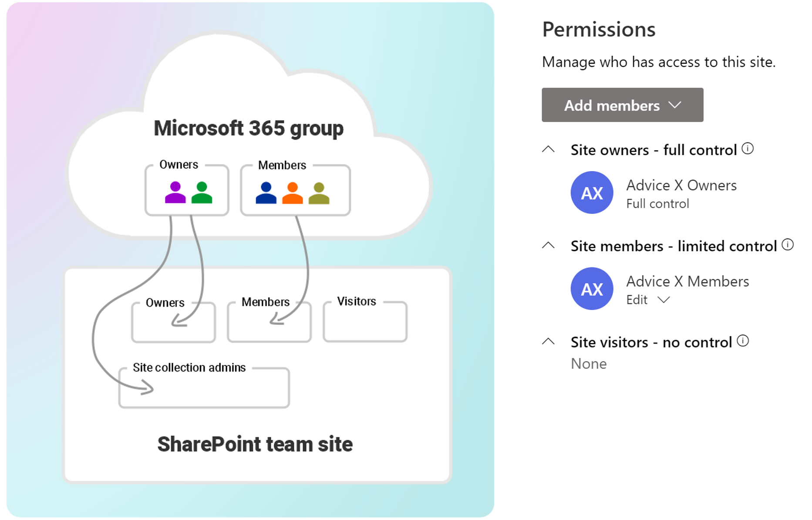The width and height of the screenshot is (812, 520).
Task: Click the olive member person icon
Action: tap(319, 193)
